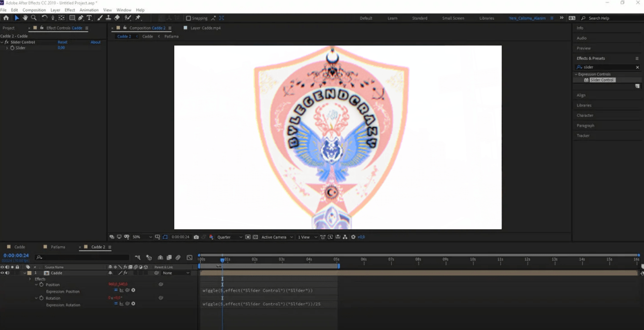Toggle the frame blending film icon
Screen dimensions: 644x330
169,258
